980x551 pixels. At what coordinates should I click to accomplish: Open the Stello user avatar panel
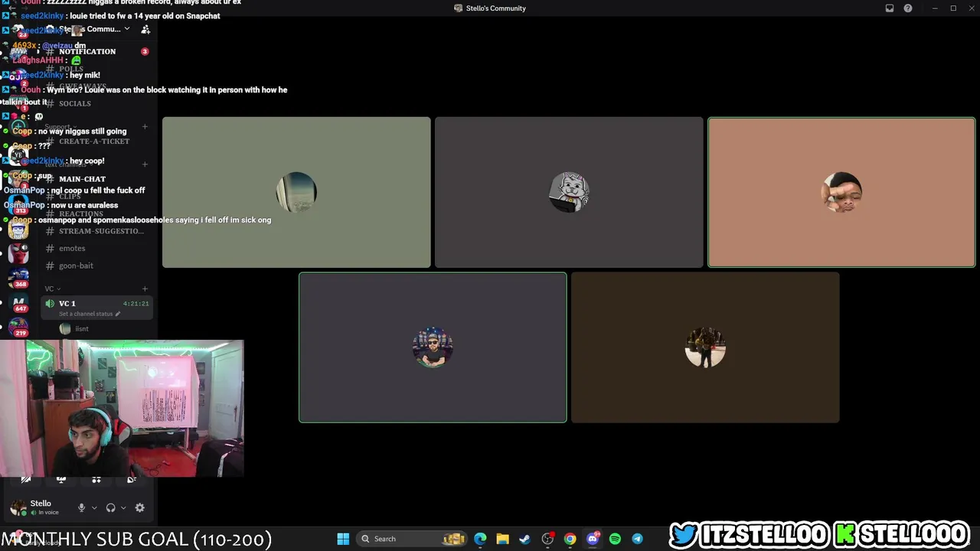18,507
